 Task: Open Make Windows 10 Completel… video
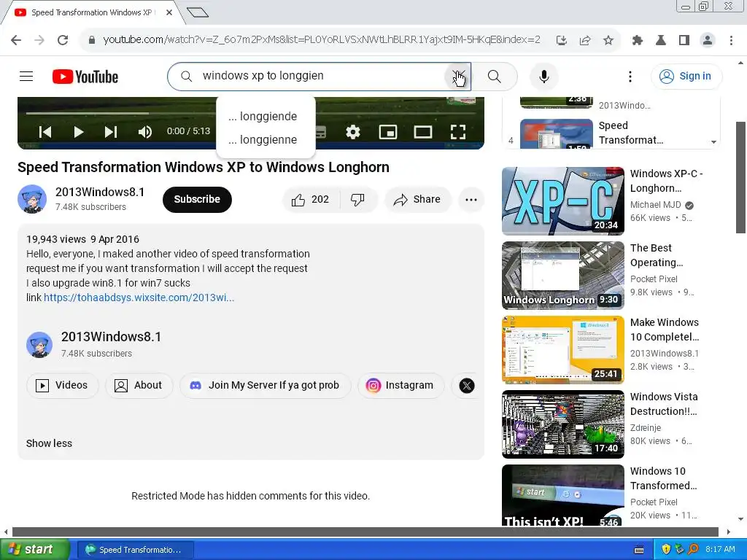[562, 349]
